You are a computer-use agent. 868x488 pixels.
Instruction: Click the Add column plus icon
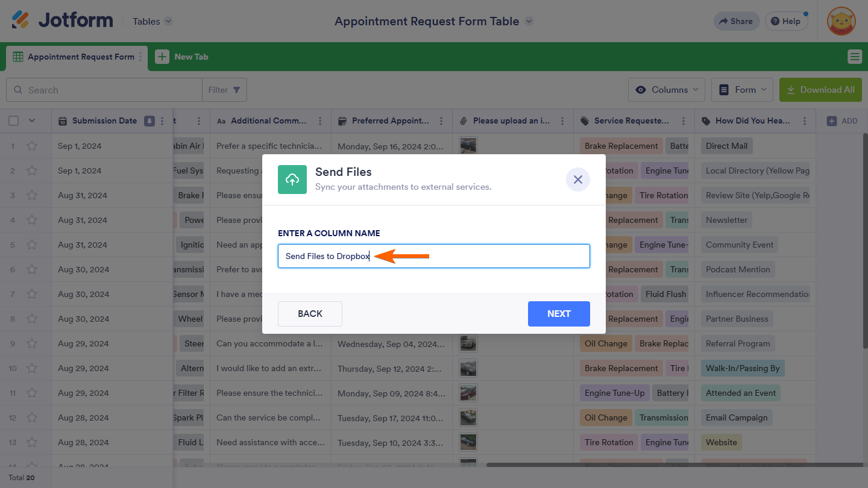832,120
